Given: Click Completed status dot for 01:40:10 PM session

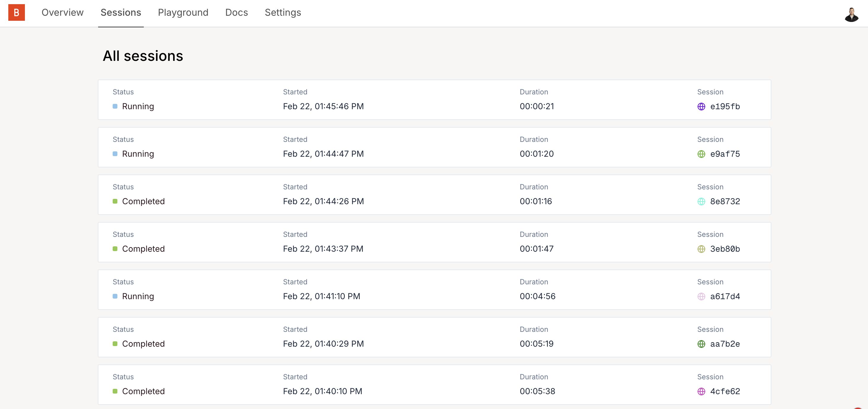Looking at the screenshot, I should 115,391.
